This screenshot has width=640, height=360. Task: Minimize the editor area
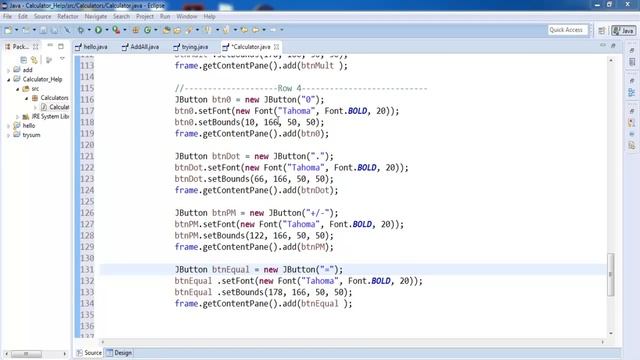[603, 45]
